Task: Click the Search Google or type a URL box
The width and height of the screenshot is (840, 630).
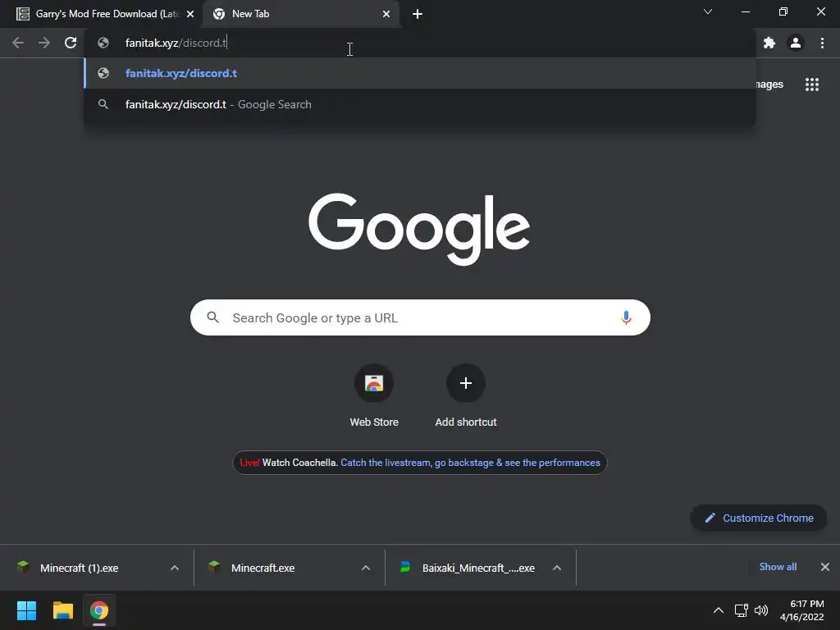Action: point(420,317)
